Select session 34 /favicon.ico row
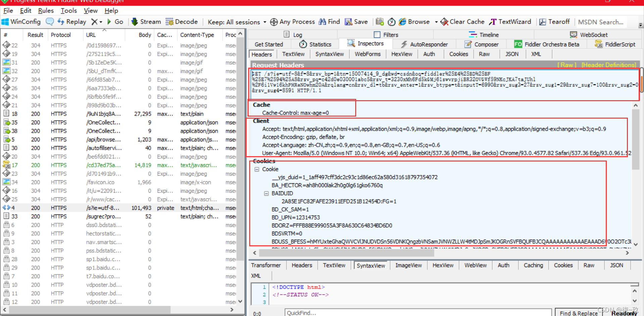The height and width of the screenshot is (316, 644). tap(119, 182)
